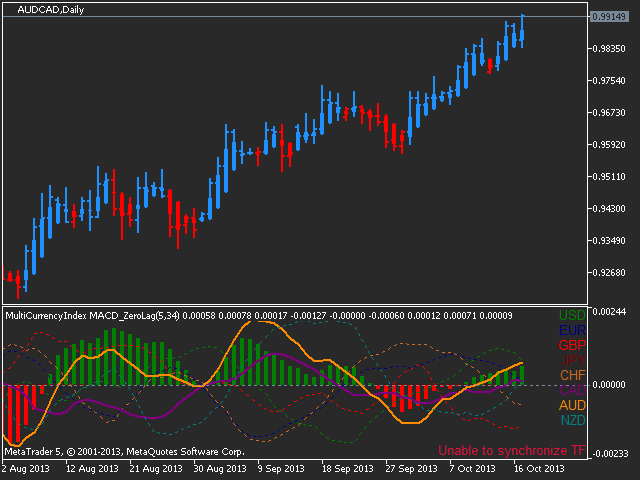640x480 pixels.
Task: Click the AUD legend label
Action: 573,405
